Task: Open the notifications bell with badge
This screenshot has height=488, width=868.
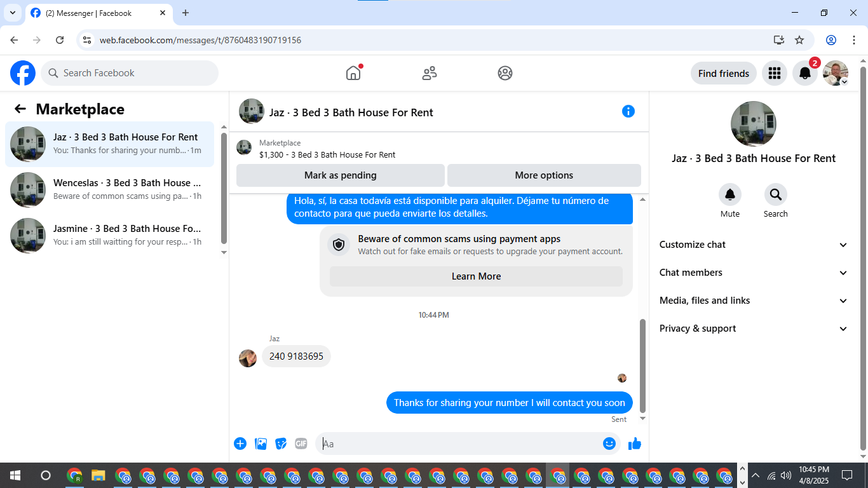Action: pyautogui.click(x=805, y=73)
